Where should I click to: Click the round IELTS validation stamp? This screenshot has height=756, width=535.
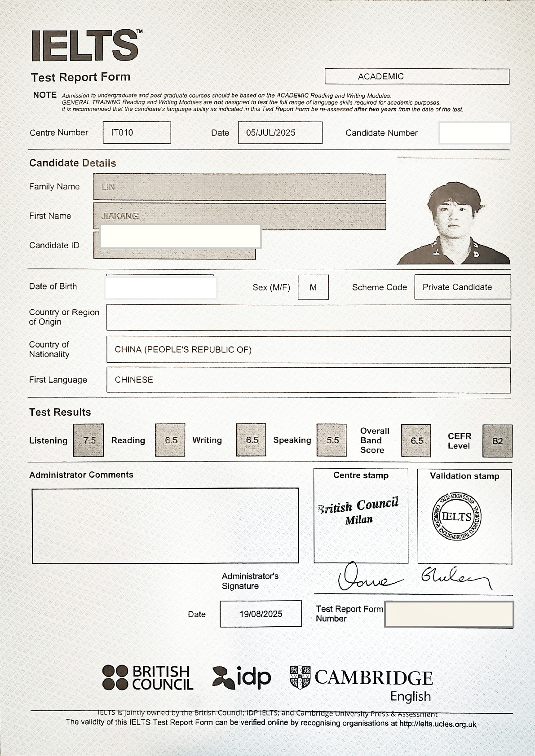[x=456, y=516]
